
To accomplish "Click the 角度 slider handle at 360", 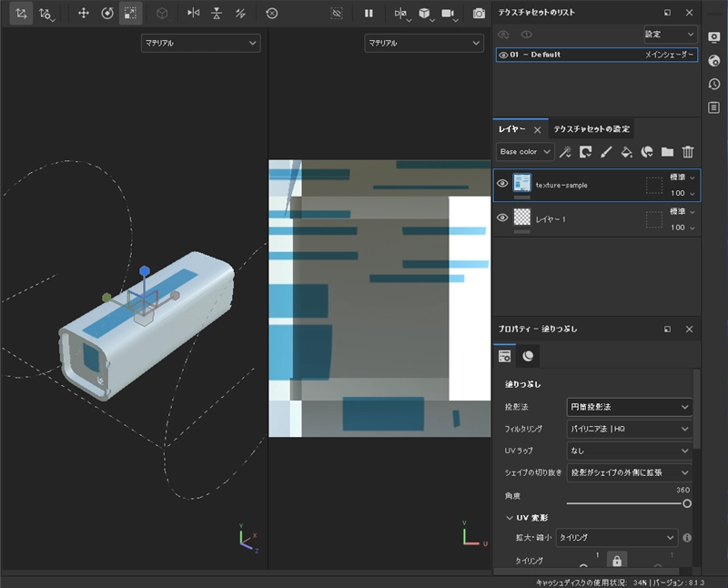I will (x=687, y=504).
